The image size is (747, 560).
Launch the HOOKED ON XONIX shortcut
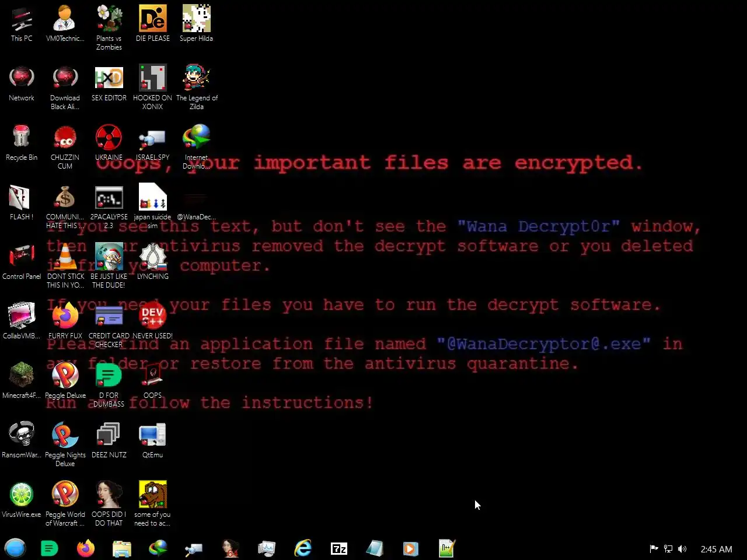(152, 87)
